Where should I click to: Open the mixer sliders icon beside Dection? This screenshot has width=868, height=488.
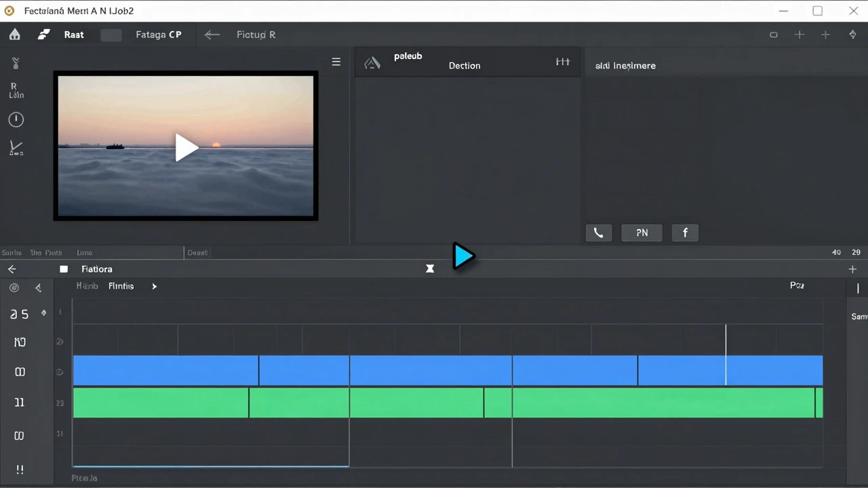click(563, 62)
